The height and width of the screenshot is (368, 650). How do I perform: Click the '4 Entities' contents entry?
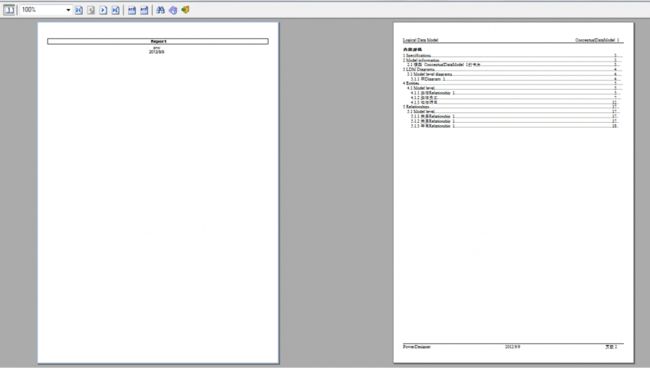tap(411, 83)
